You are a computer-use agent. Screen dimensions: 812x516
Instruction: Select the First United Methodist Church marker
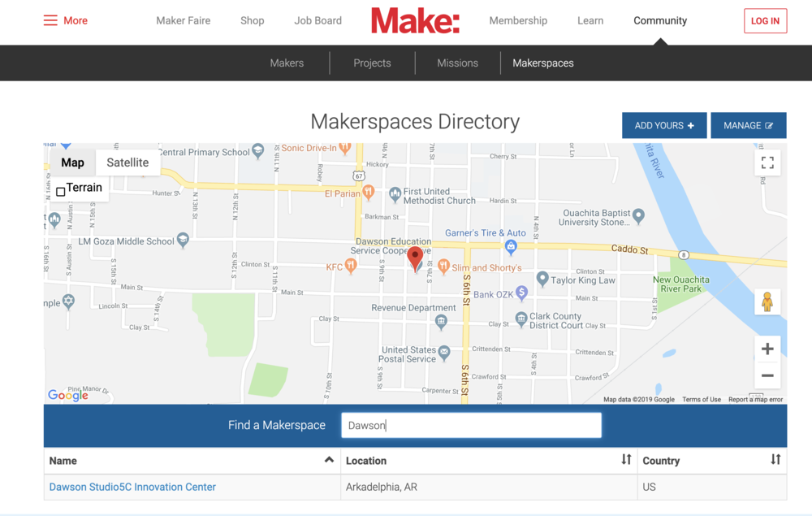pyautogui.click(x=395, y=194)
